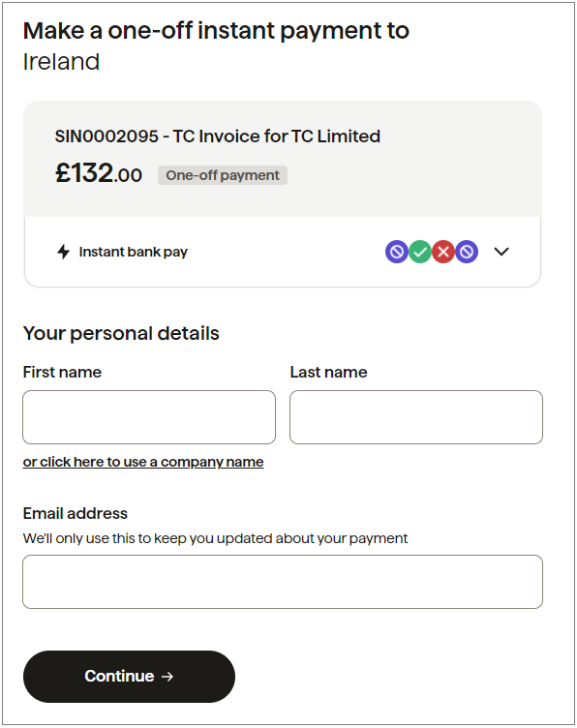Viewport: 577px width, 728px height.
Task: Click the One-off payment badge
Action: 223,175
